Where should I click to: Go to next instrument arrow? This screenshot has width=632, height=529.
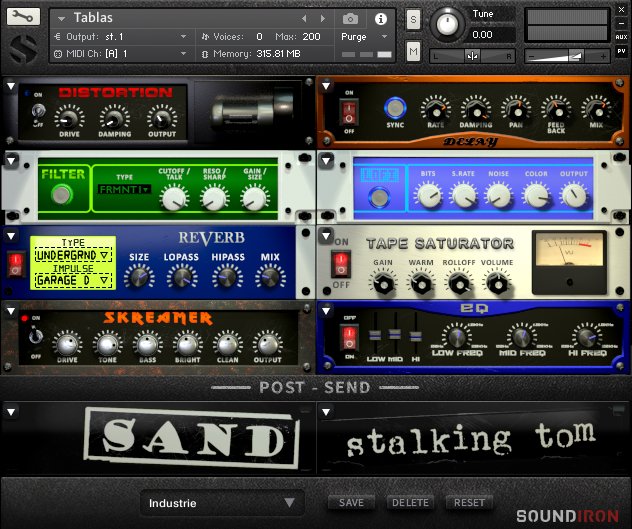coord(322,19)
